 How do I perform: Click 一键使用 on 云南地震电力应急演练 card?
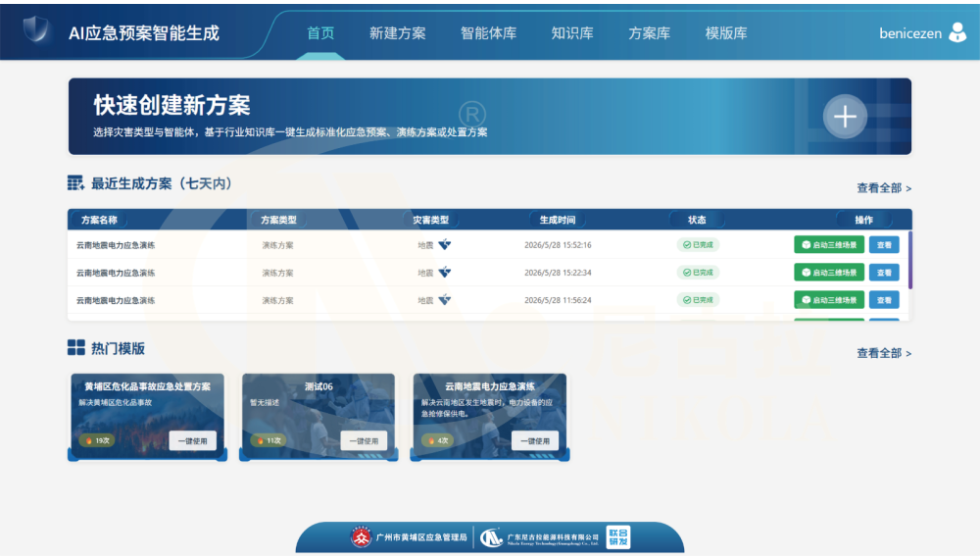(535, 440)
